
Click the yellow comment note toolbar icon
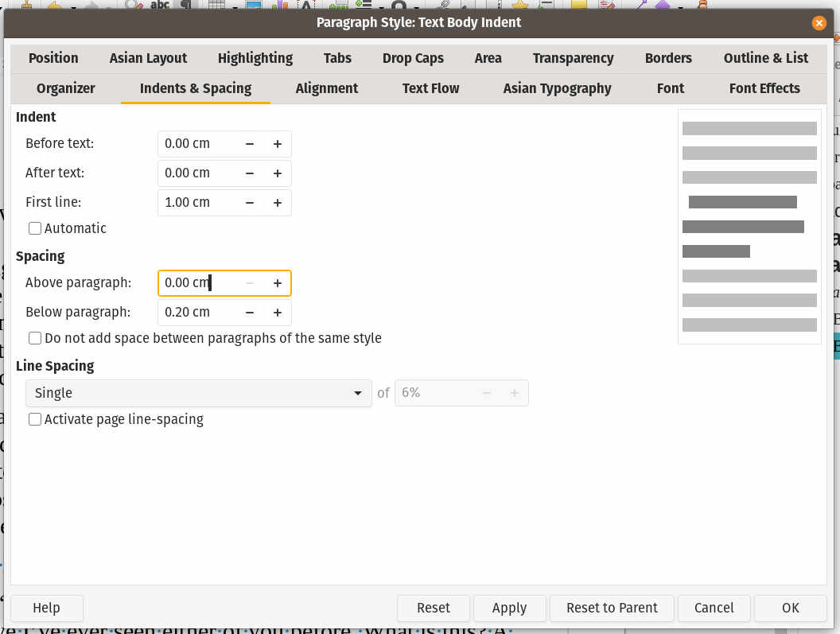click(x=578, y=5)
